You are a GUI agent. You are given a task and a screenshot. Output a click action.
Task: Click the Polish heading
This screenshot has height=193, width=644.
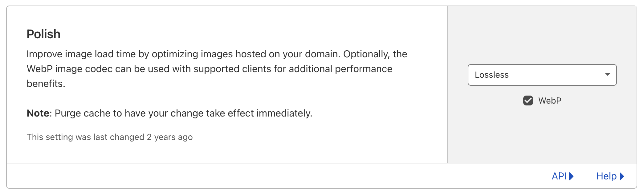tap(43, 34)
